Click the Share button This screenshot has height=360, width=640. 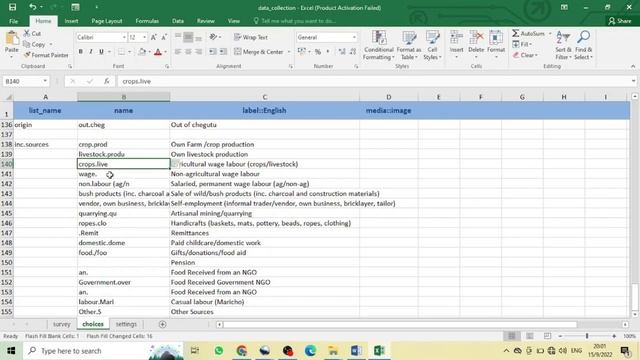620,21
